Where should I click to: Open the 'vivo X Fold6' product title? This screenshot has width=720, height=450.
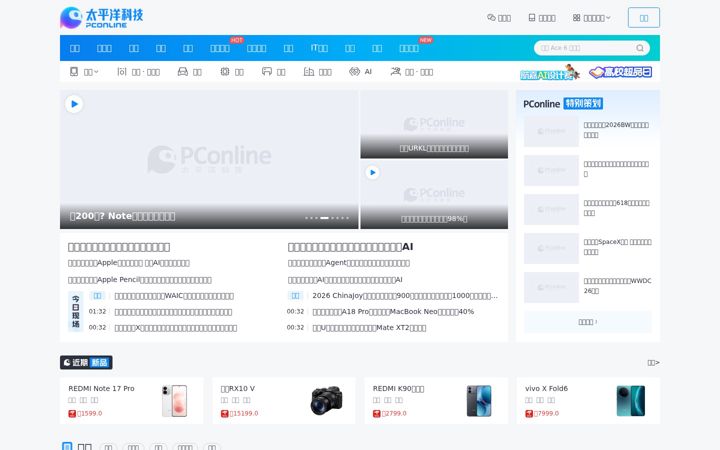546,388
